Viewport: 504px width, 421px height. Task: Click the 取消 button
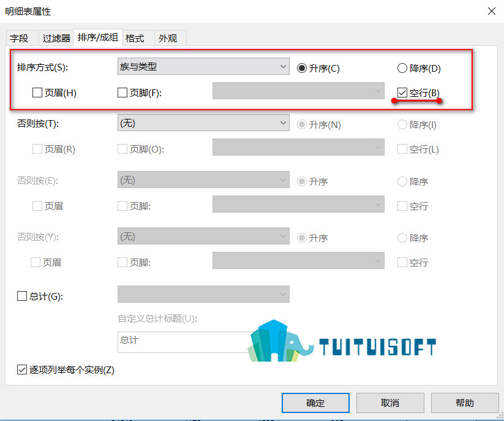click(390, 403)
